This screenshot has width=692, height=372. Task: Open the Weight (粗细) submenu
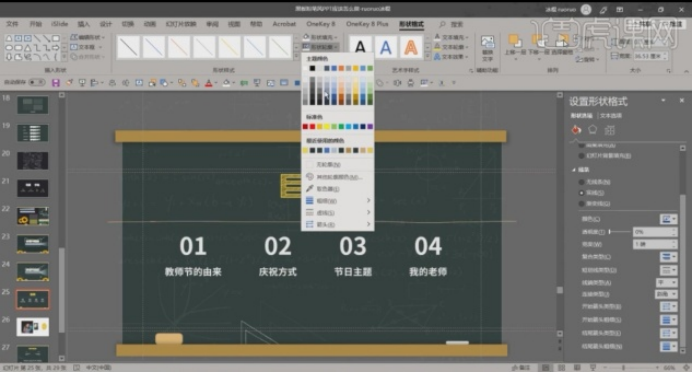(x=338, y=201)
